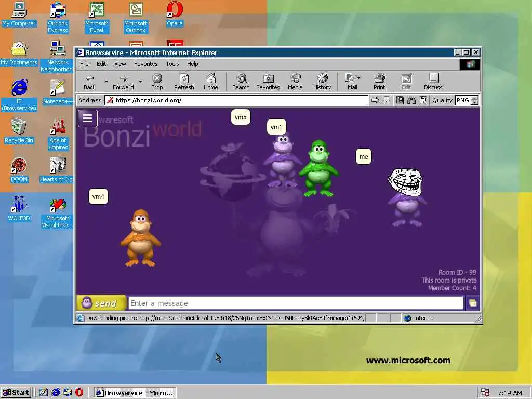
Task: Click the Mail toolbar icon
Action: coord(351,82)
